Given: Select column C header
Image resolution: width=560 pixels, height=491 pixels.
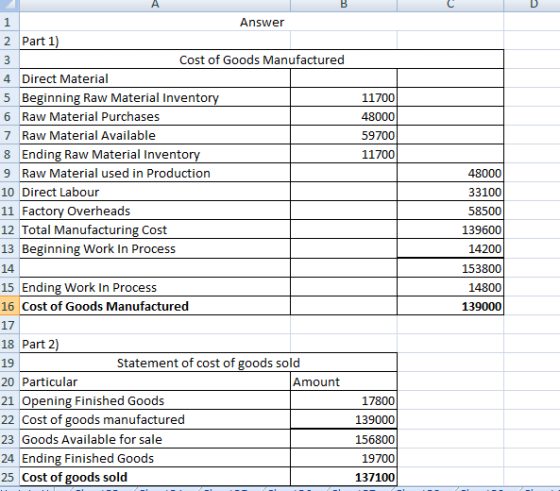Looking at the screenshot, I should click(450, 5).
